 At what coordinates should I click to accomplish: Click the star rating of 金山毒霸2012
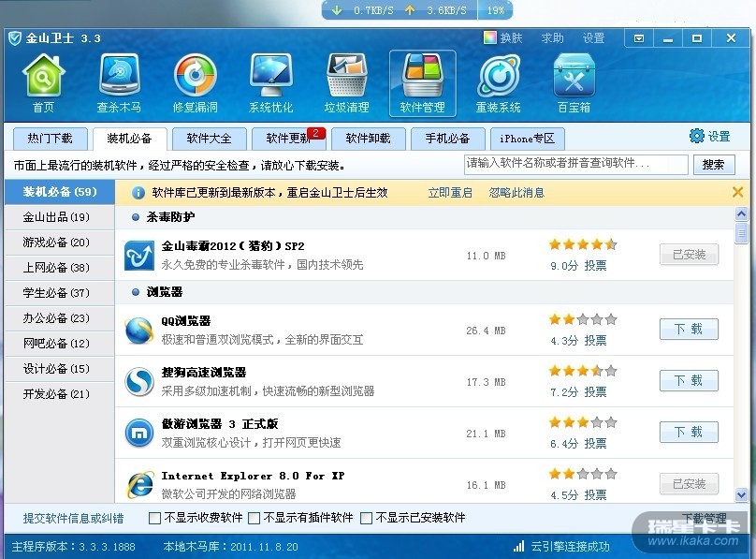click(x=583, y=244)
